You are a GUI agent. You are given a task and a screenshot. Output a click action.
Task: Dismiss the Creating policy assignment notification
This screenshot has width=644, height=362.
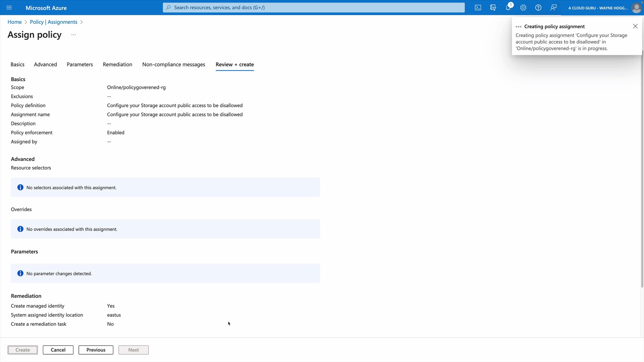[x=635, y=26]
